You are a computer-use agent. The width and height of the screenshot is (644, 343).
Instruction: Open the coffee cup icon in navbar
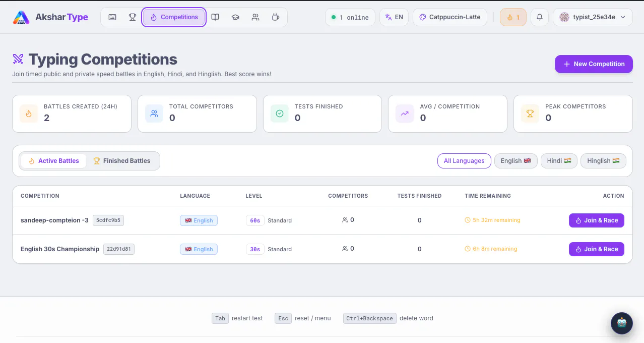[x=276, y=17]
